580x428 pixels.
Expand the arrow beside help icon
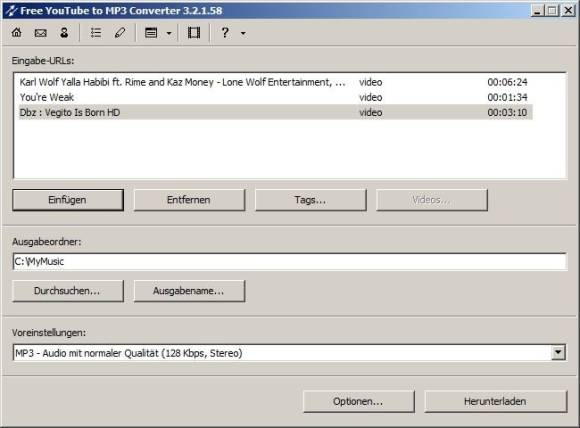(x=243, y=33)
